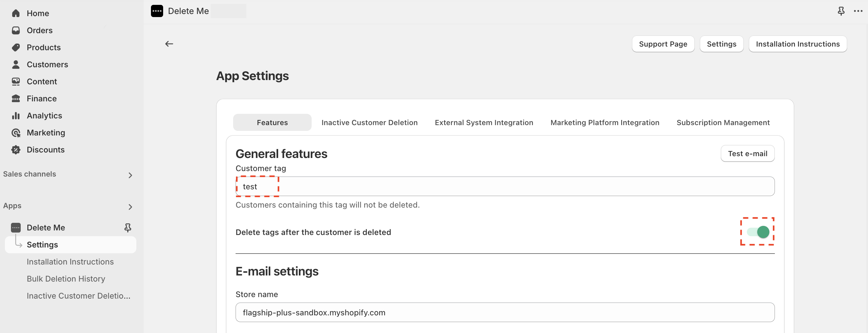Click the Test e-mail button
The image size is (868, 333).
pos(747,154)
